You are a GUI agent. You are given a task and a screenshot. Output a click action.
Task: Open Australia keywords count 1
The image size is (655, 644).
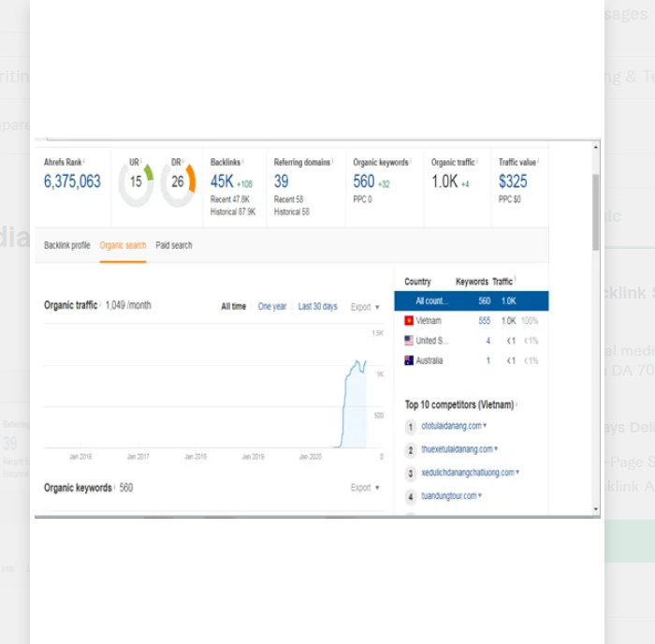pyautogui.click(x=488, y=360)
